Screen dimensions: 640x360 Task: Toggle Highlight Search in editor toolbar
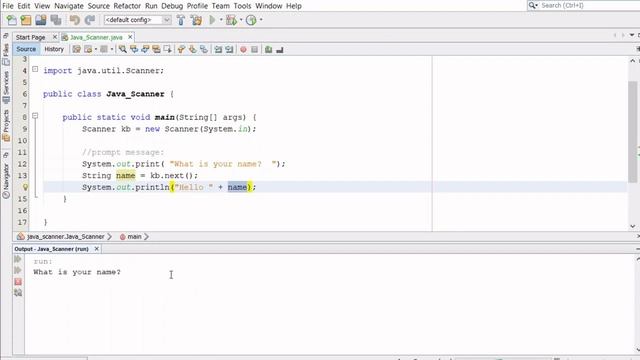156,49
